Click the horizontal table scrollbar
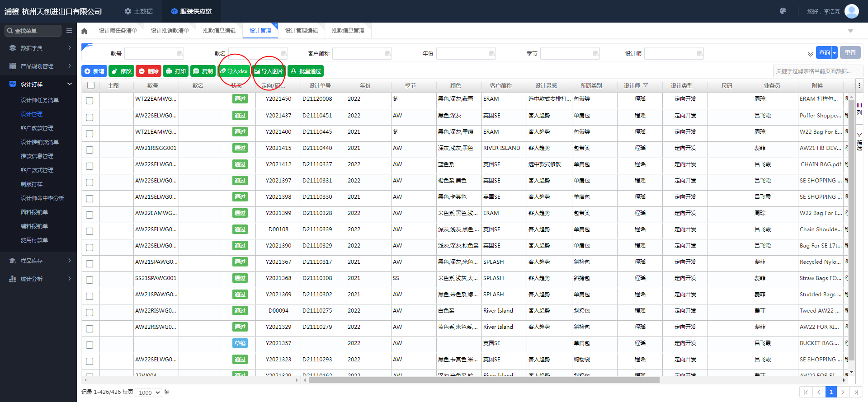Screen dimensions: 868x402 [x=484, y=380]
